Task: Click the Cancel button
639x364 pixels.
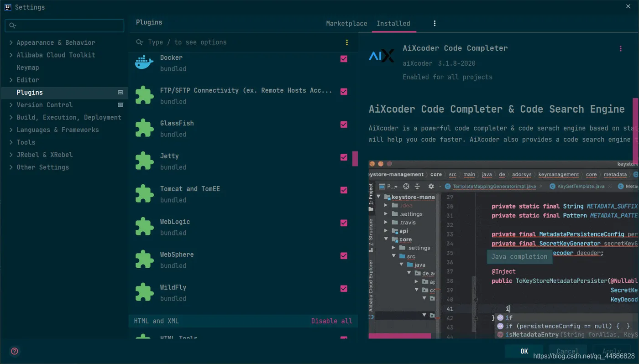Action: [x=567, y=351]
